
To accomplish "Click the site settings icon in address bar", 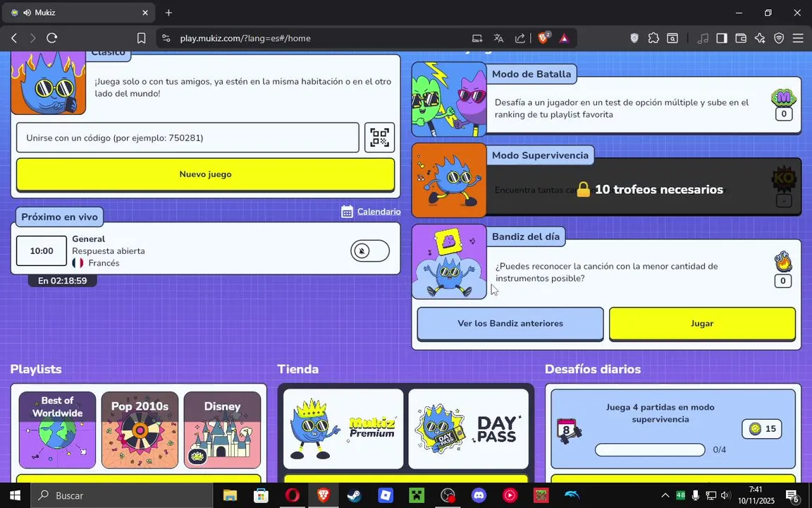I will click(166, 38).
